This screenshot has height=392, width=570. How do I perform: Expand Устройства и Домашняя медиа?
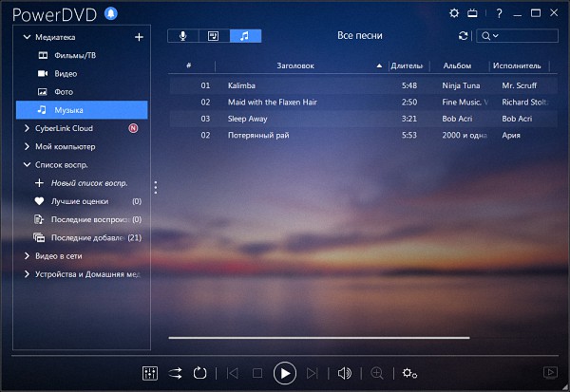click(27, 274)
